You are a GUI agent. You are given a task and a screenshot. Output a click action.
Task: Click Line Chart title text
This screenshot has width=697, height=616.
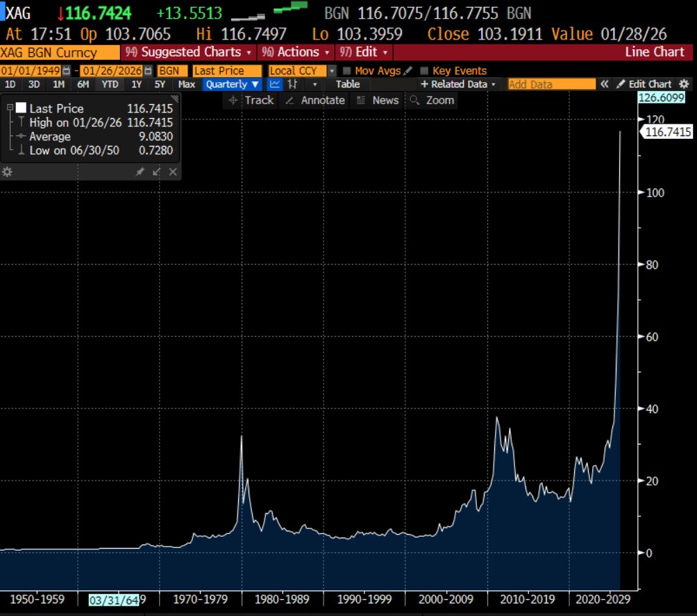(655, 52)
